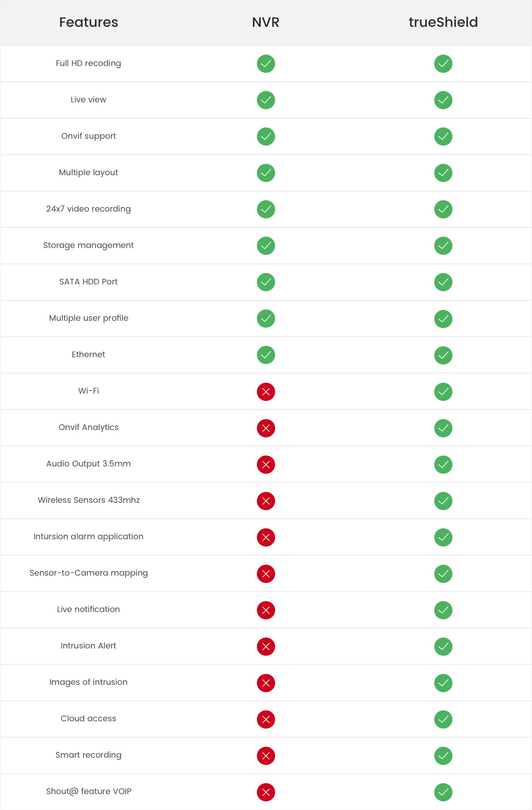The image size is (532, 810).
Task: Click NVR red cross for Shout@ feature VOIP
Action: pyautogui.click(x=266, y=792)
